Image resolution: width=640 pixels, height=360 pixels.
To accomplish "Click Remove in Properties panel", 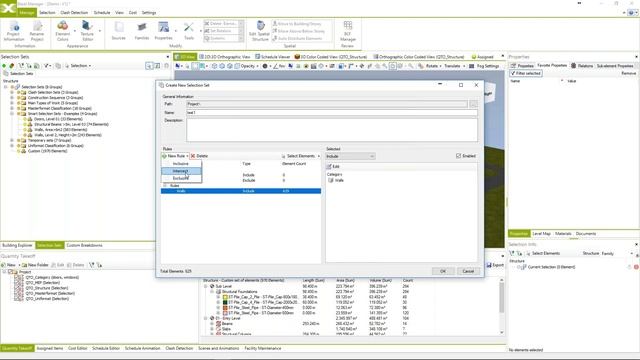I will [629, 73].
